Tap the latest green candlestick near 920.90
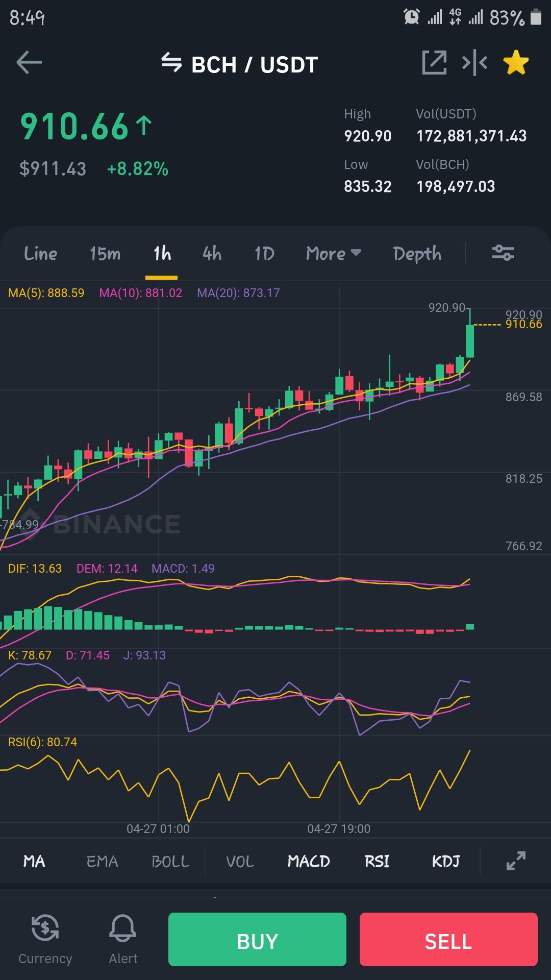 coord(470,339)
